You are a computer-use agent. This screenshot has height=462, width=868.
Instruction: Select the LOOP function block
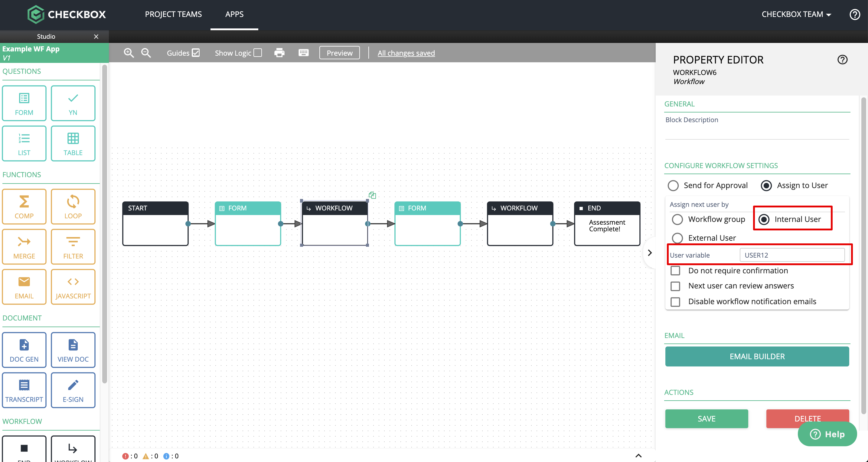tap(73, 206)
